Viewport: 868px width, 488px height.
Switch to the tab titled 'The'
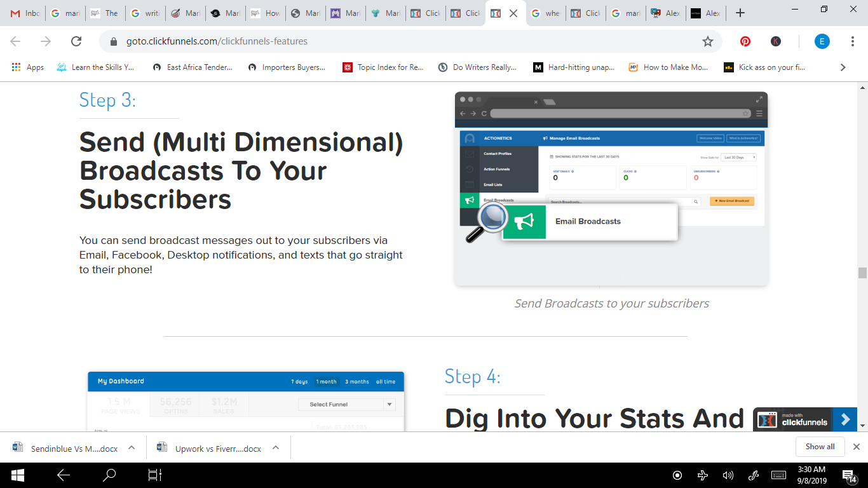[104, 13]
